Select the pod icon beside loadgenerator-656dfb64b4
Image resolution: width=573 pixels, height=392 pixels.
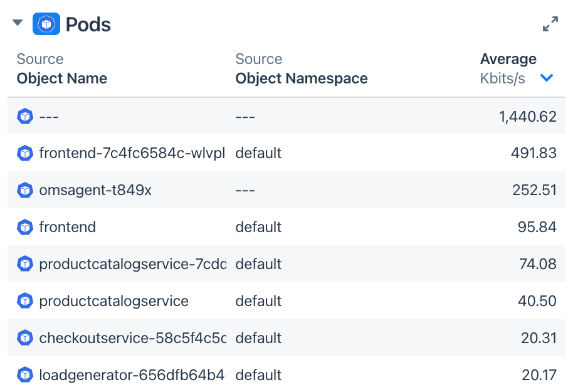(x=24, y=374)
